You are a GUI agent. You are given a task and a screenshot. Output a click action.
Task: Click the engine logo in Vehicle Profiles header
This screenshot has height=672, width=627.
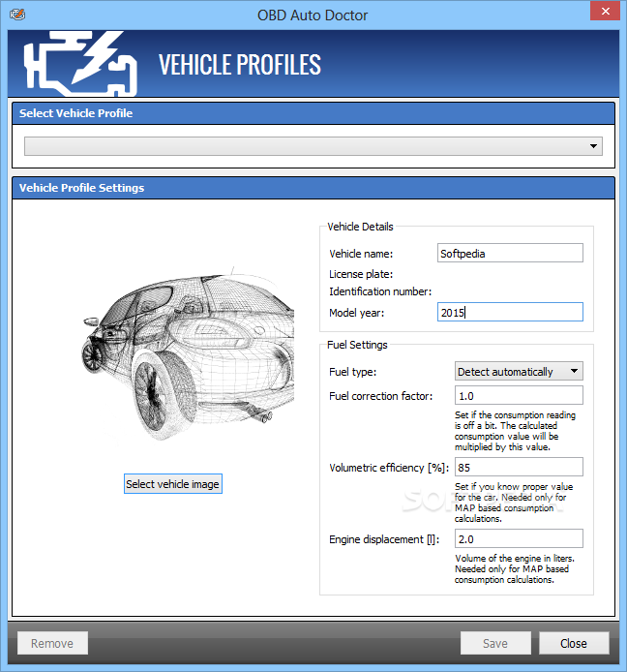80,64
